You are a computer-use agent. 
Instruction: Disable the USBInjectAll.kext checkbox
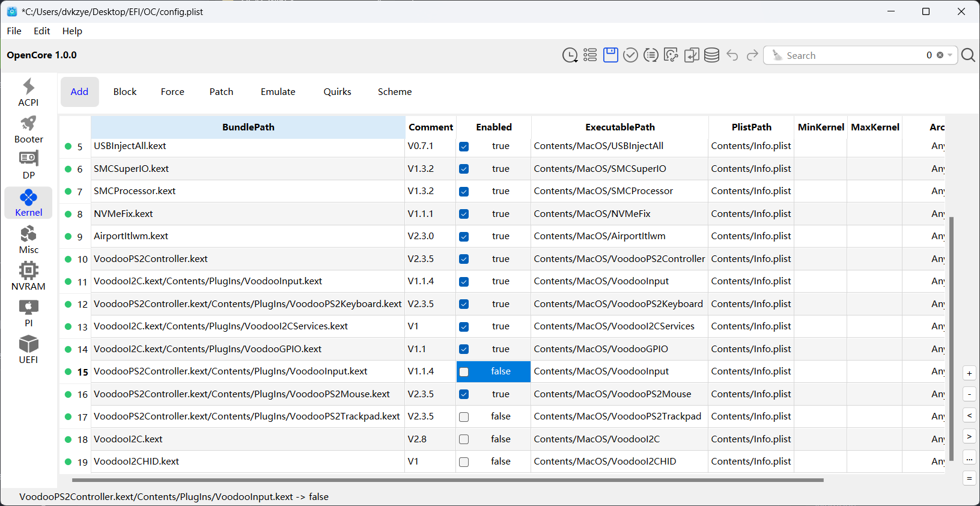coord(464,147)
